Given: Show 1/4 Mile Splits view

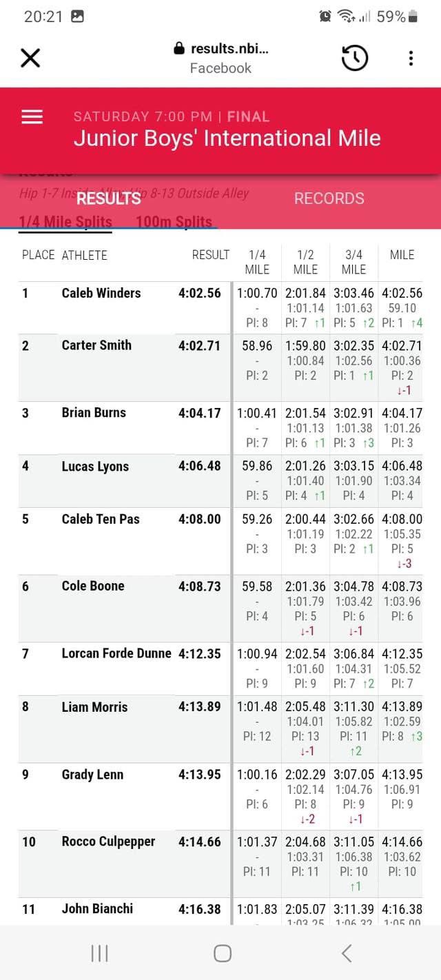Looking at the screenshot, I should click(x=65, y=222).
